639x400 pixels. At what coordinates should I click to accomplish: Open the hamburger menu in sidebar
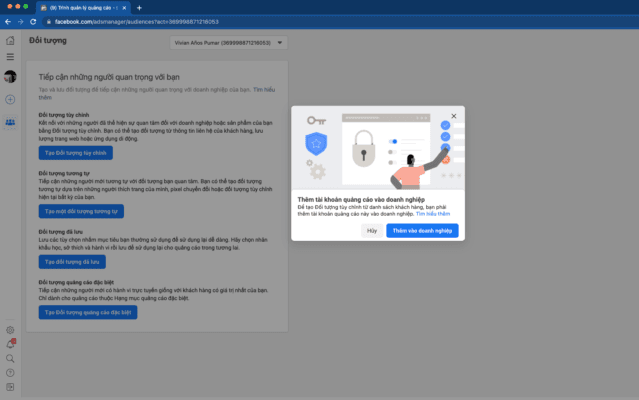[10, 58]
